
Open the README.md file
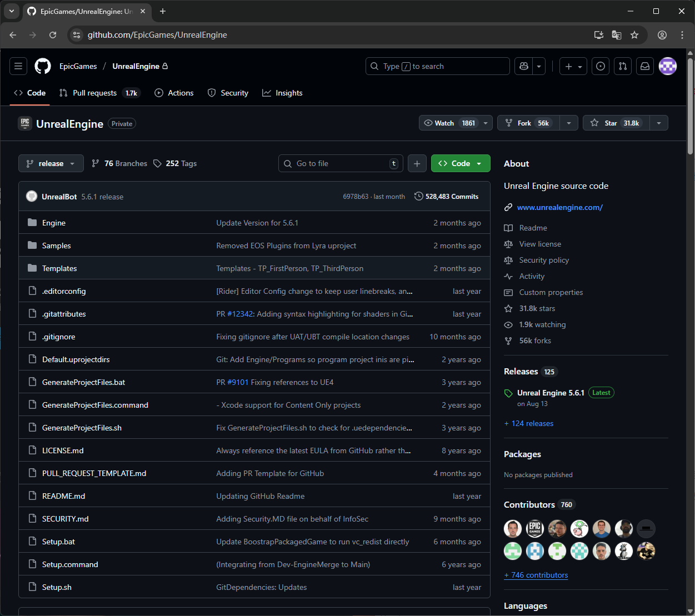63,496
